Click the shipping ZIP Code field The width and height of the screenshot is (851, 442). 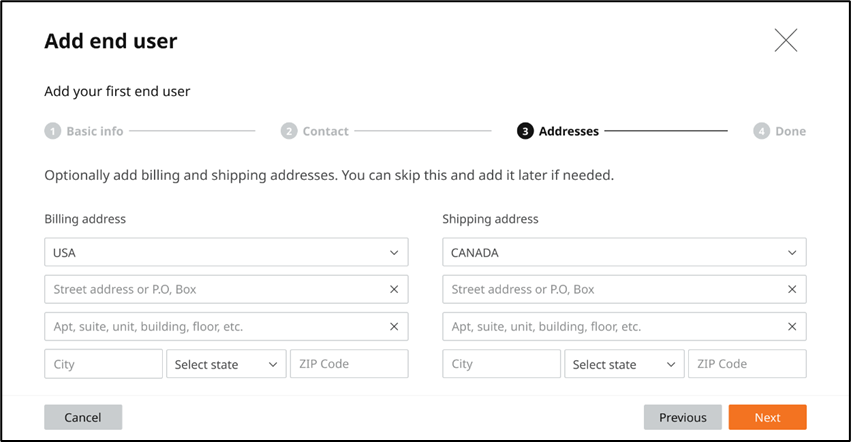747,364
